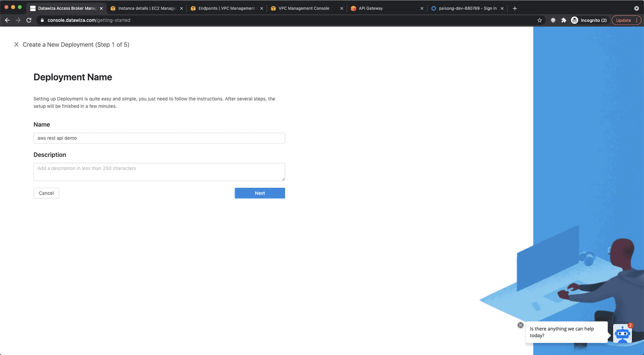This screenshot has height=355, width=644.
Task: Click the Cancel button
Action: click(46, 193)
